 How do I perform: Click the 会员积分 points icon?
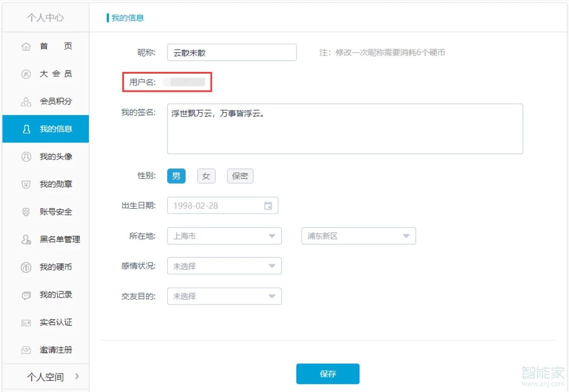point(26,102)
